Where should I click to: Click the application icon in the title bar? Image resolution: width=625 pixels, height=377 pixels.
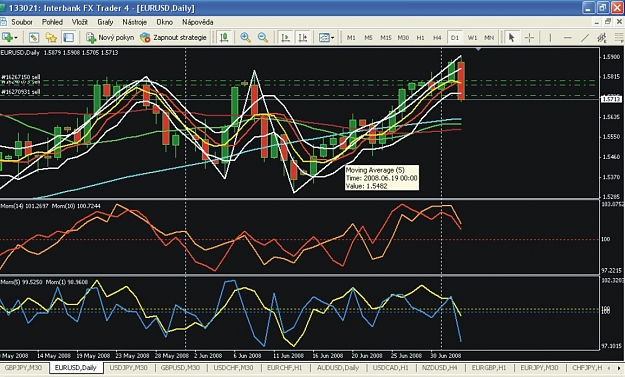(x=2, y=8)
